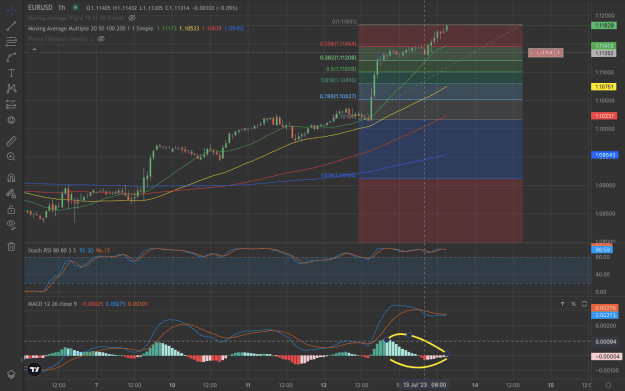
Task: Toggle magnet mode for drawings
Action: (11, 178)
